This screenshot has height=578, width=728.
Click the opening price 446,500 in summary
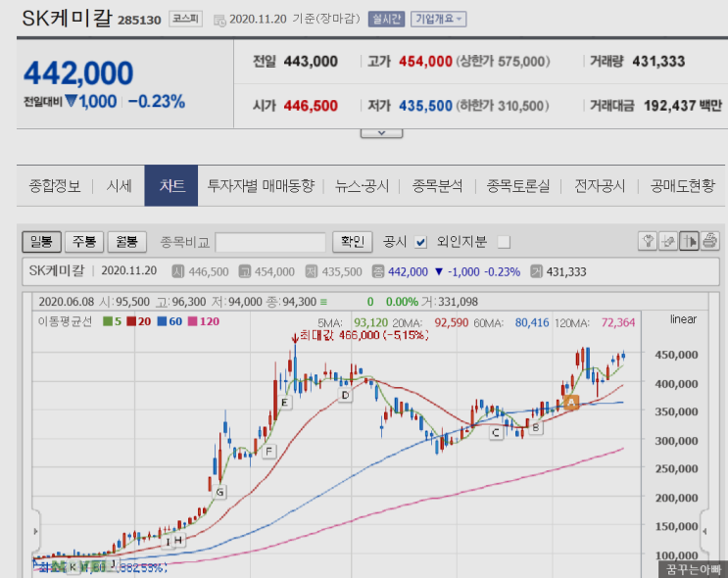click(311, 106)
